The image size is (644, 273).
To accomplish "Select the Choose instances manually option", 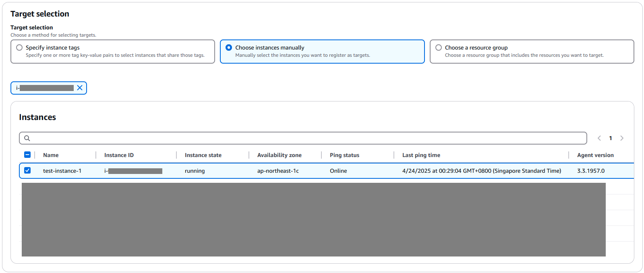I will pyautogui.click(x=322, y=52).
